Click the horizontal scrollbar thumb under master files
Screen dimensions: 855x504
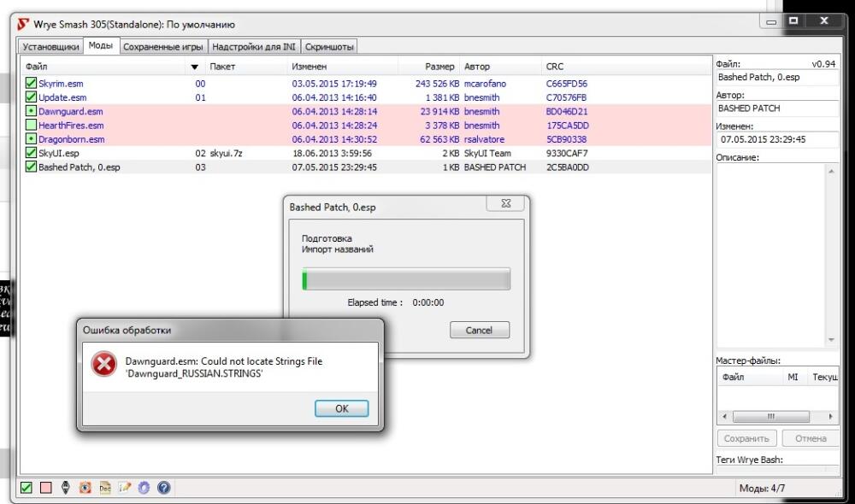click(771, 417)
